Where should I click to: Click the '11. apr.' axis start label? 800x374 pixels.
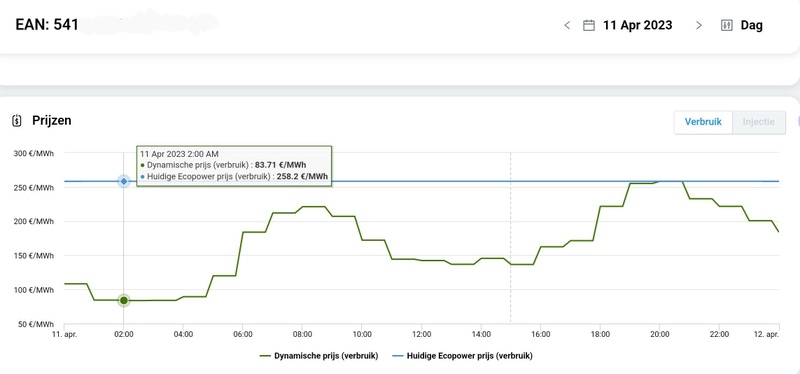tap(64, 335)
